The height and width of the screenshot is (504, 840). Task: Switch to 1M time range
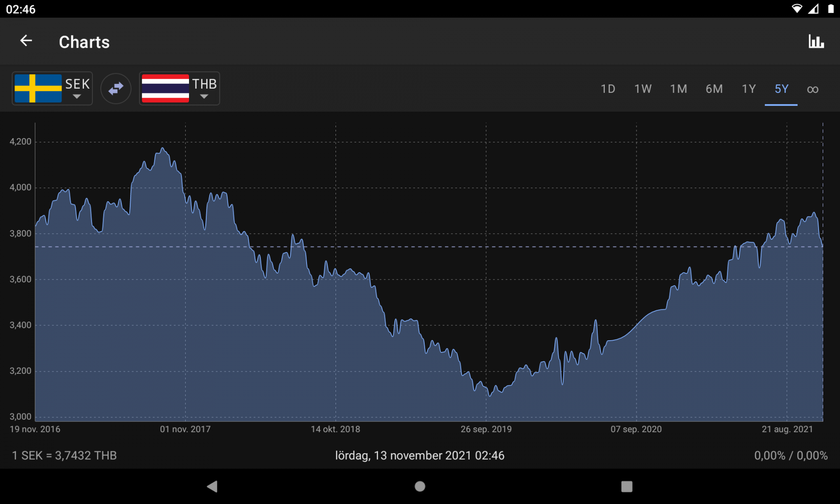(x=679, y=89)
